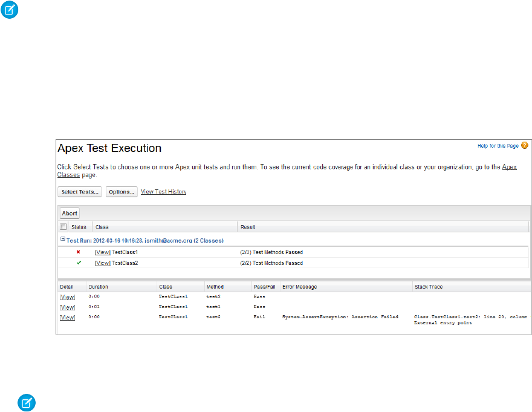This screenshot has height=412, width=532.
Task: Click the Select Tests... button
Action: click(x=80, y=192)
